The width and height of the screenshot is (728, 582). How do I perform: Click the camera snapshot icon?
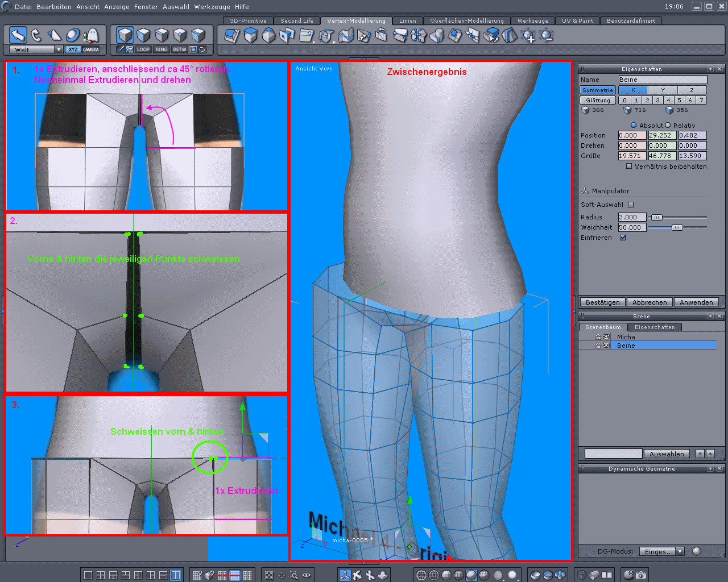coord(641,575)
